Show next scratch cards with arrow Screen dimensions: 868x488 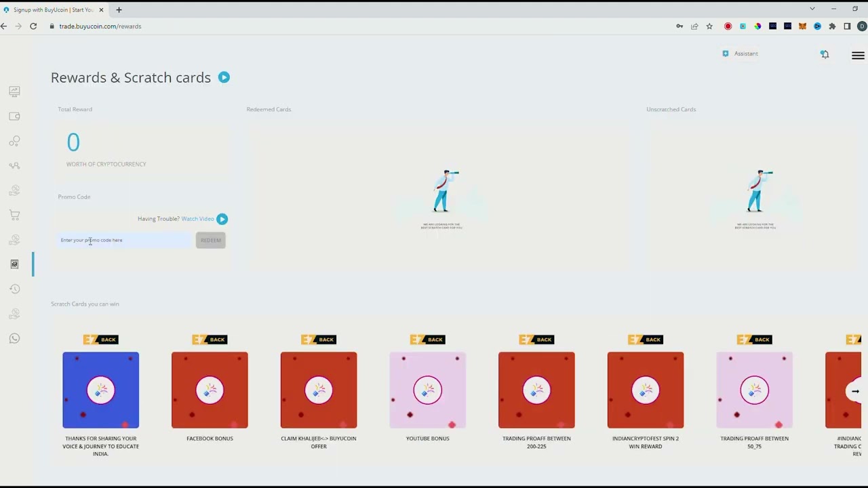pos(855,391)
